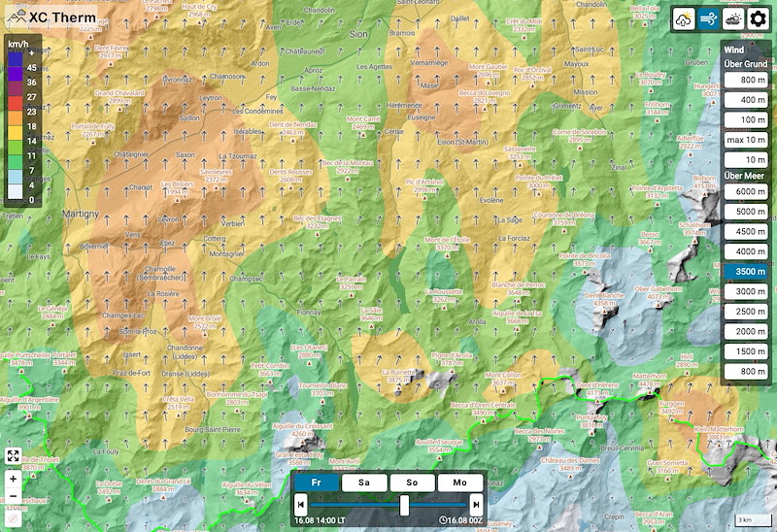This screenshot has height=532, width=777.
Task: Open the thermal cloud forecast layer
Action: [685, 19]
